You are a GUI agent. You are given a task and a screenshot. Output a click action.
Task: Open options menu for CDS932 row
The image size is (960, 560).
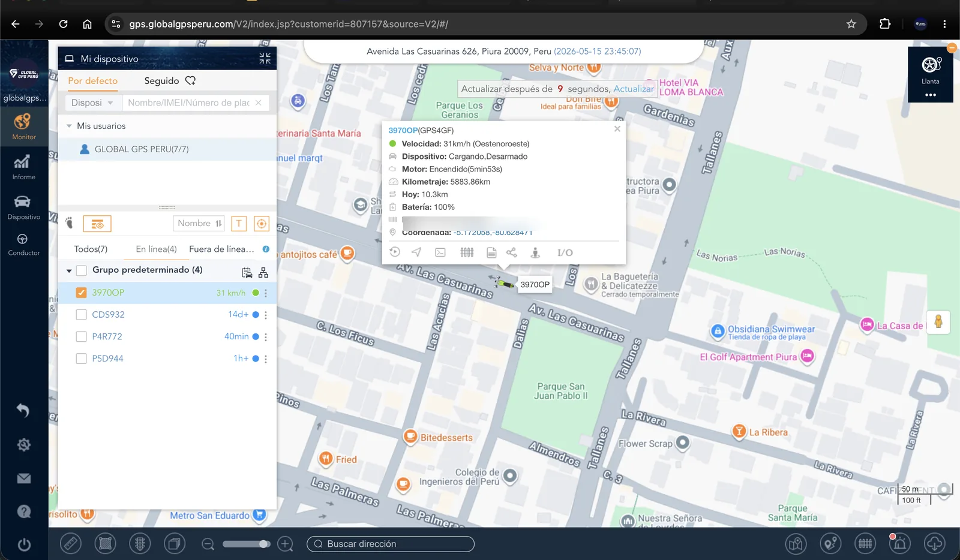click(x=266, y=315)
